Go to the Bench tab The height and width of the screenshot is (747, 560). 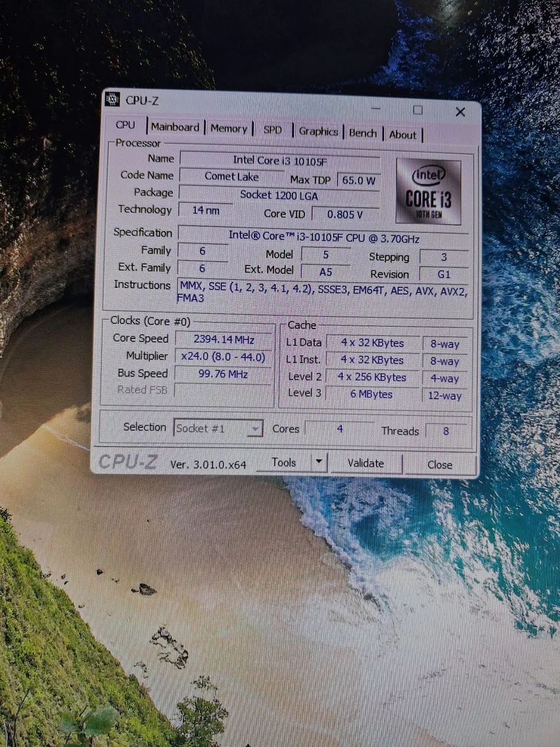[363, 133]
